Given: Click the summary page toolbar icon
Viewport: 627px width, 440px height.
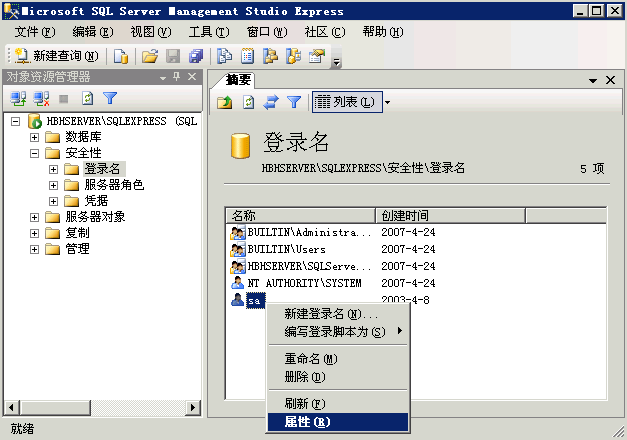Looking at the screenshot, I should (x=248, y=56).
